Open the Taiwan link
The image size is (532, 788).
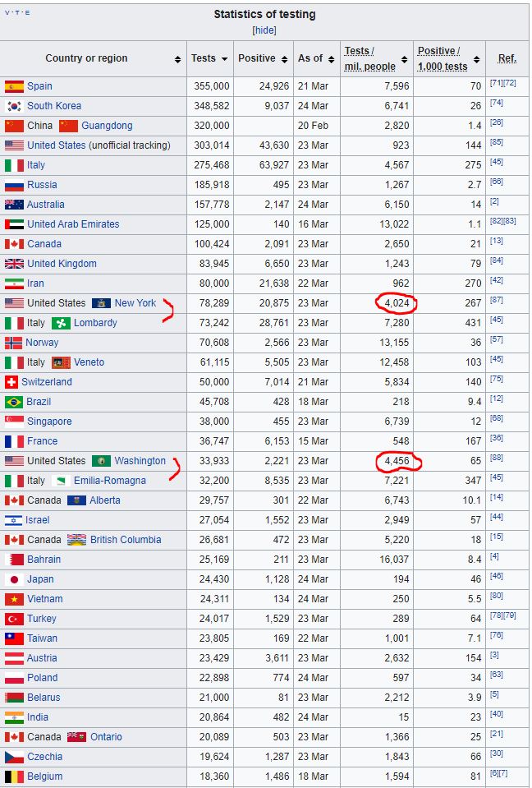[x=42, y=638]
